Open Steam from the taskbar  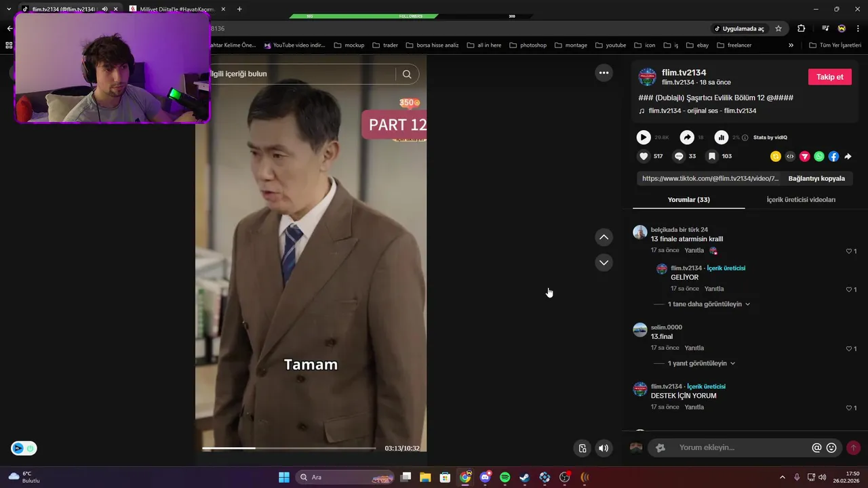(x=525, y=477)
